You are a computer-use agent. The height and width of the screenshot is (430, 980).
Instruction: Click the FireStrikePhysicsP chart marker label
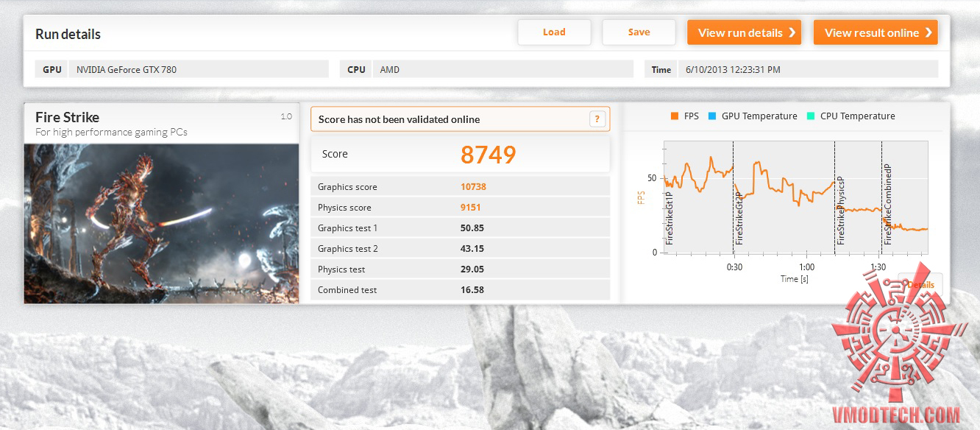pos(841,211)
